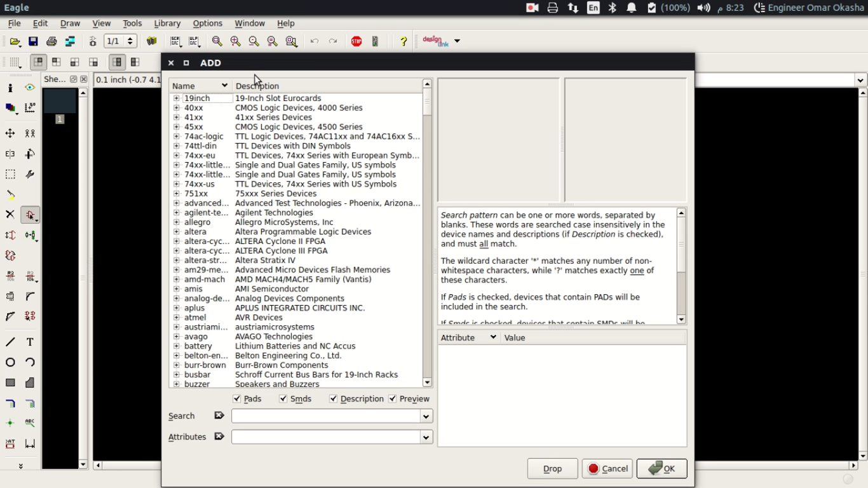Open the Edit menu
Screen dimensions: 868x488
pyautogui.click(x=40, y=24)
